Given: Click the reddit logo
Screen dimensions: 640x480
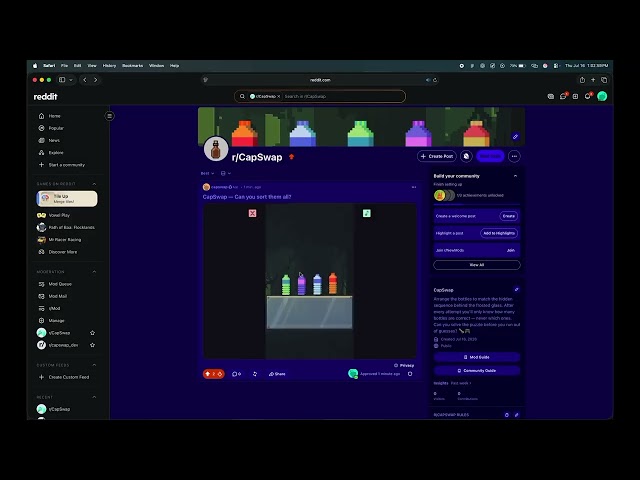Looking at the screenshot, I should 45,97.
